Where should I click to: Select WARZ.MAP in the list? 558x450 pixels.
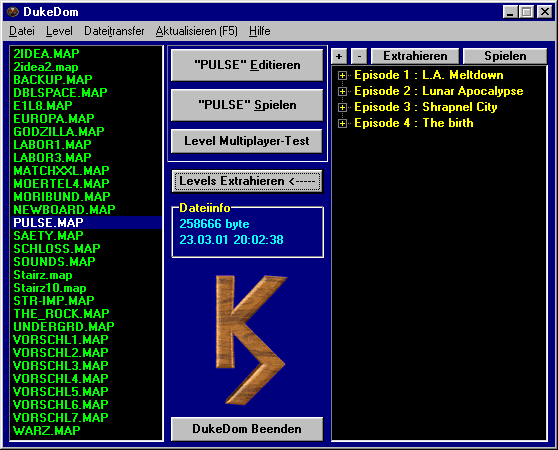pyautogui.click(x=86, y=431)
